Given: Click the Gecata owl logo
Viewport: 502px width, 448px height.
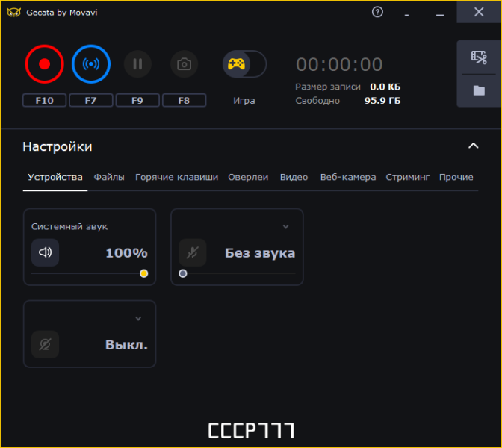Looking at the screenshot, I should coord(13,13).
